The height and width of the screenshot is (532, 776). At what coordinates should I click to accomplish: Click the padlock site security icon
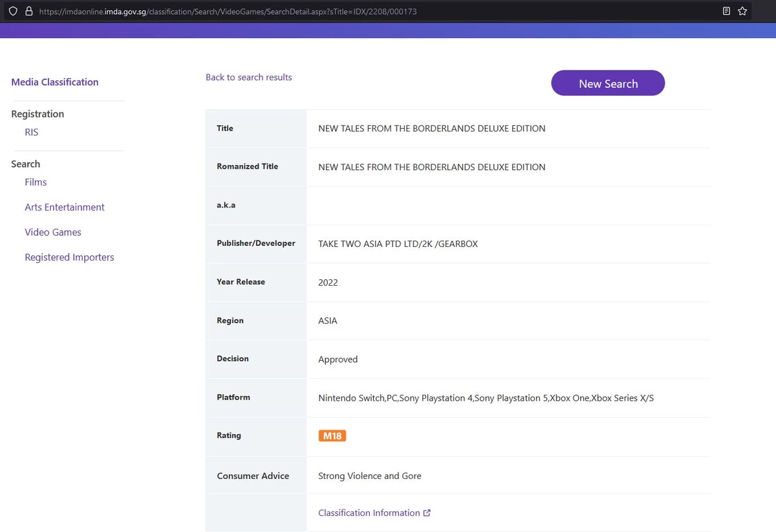[x=28, y=11]
